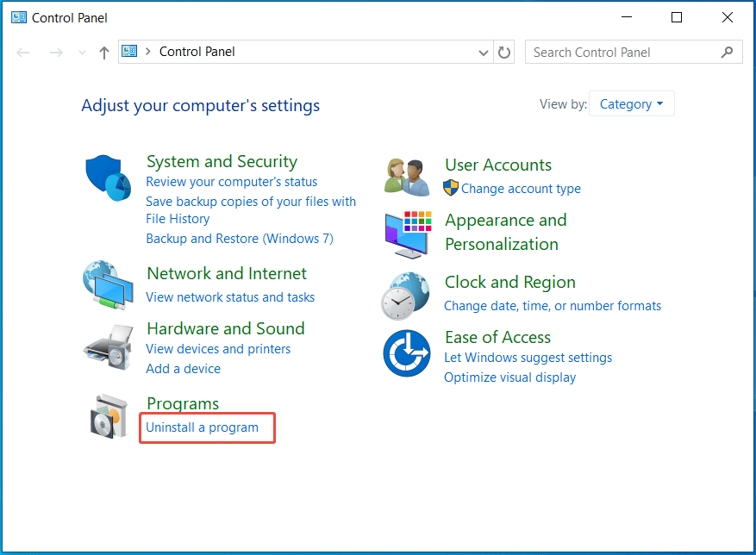Viewport: 756px width, 555px height.
Task: Open the Network and Internet globe icon
Action: (108, 285)
